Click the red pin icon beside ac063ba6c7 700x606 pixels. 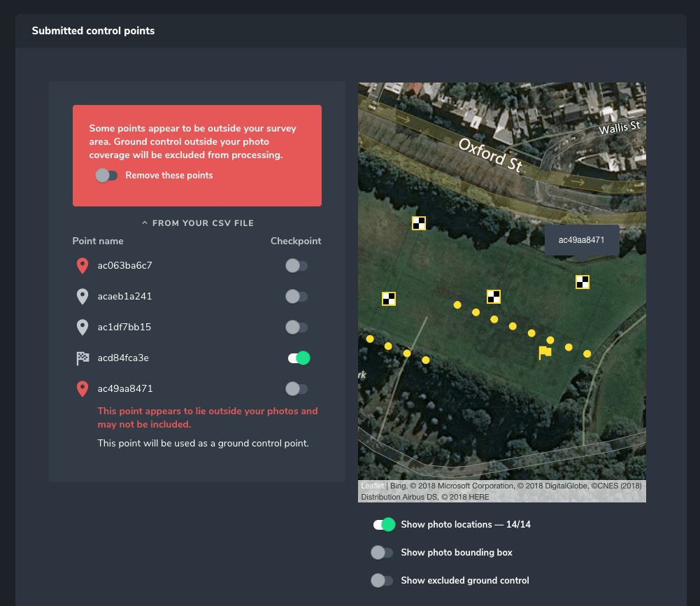point(82,265)
